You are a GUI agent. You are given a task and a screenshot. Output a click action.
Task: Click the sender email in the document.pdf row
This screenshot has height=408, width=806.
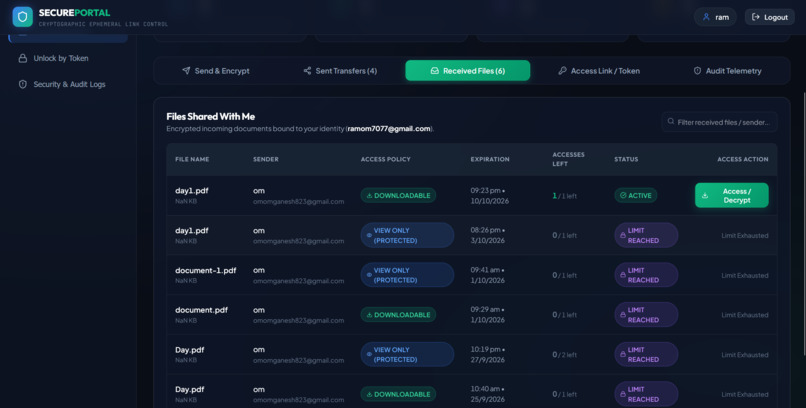[299, 321]
